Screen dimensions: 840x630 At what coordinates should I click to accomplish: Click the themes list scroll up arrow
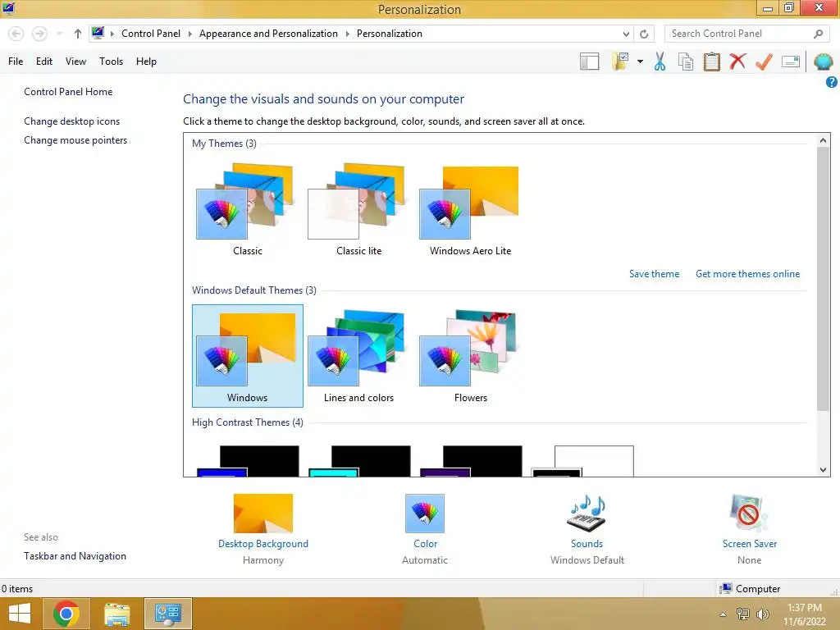tap(823, 140)
